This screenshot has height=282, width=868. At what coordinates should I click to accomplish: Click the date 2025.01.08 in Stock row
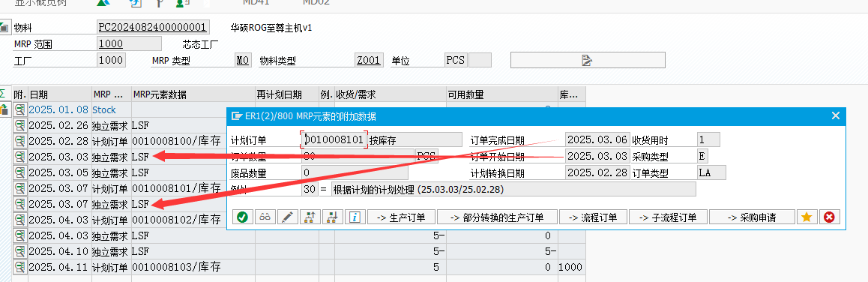pos(58,109)
